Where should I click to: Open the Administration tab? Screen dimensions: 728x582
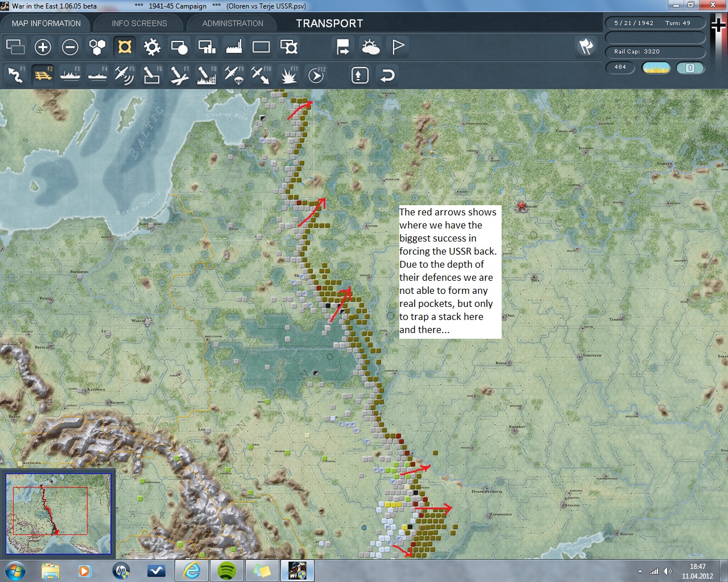(x=233, y=23)
